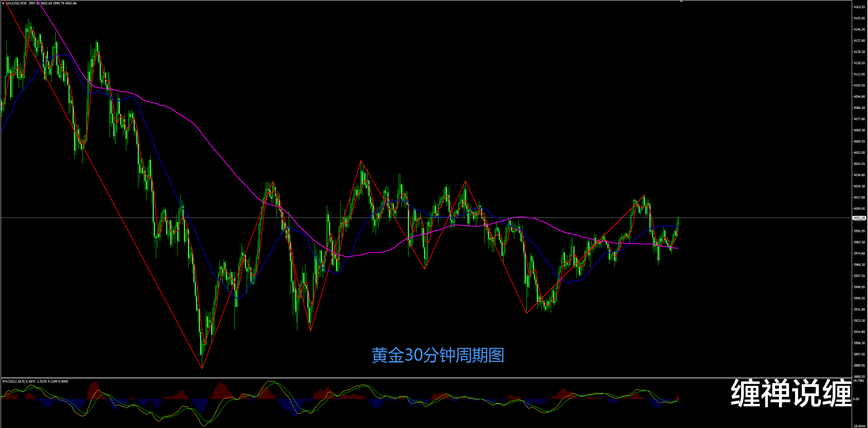Click the MACD(12,26,9) indicator label

tap(14, 382)
